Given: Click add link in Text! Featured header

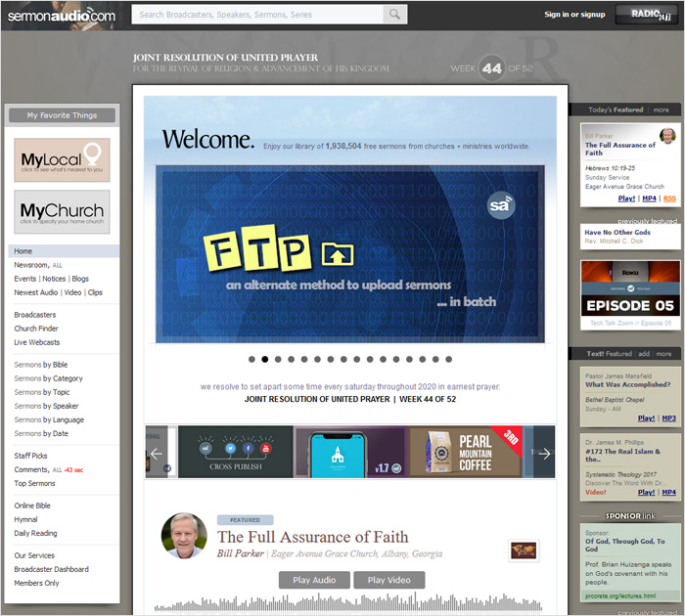Looking at the screenshot, I should (644, 354).
